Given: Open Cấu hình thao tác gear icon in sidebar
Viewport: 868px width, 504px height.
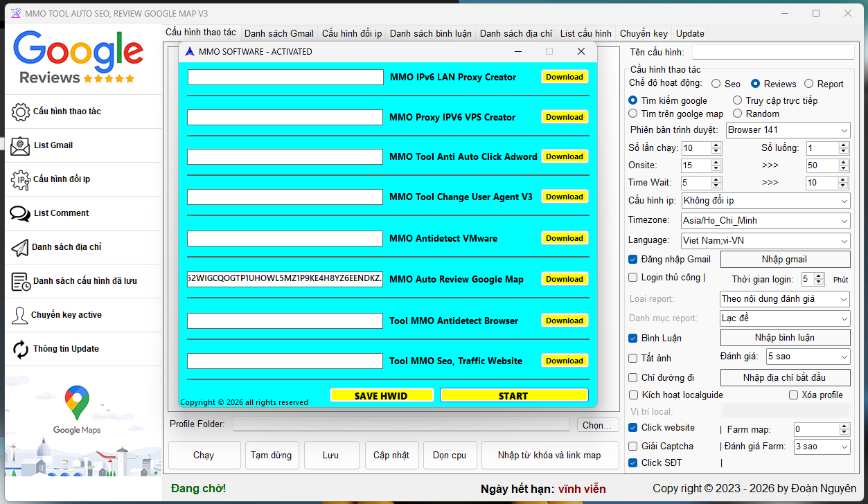Looking at the screenshot, I should (21, 111).
